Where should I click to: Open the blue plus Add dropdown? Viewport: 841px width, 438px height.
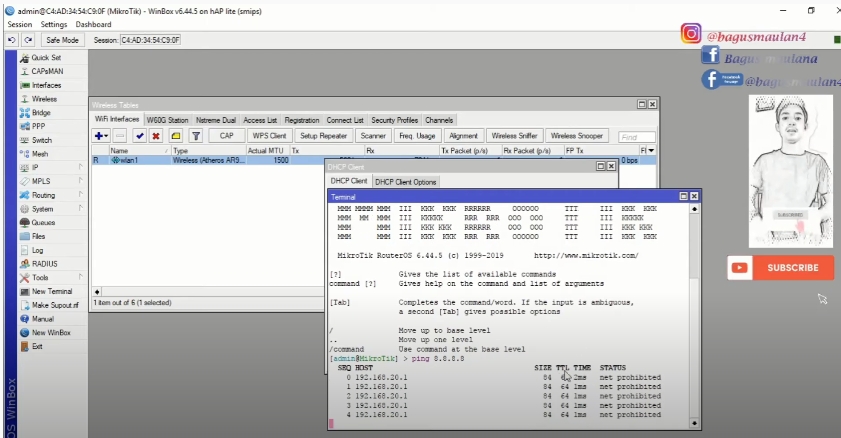(101, 136)
